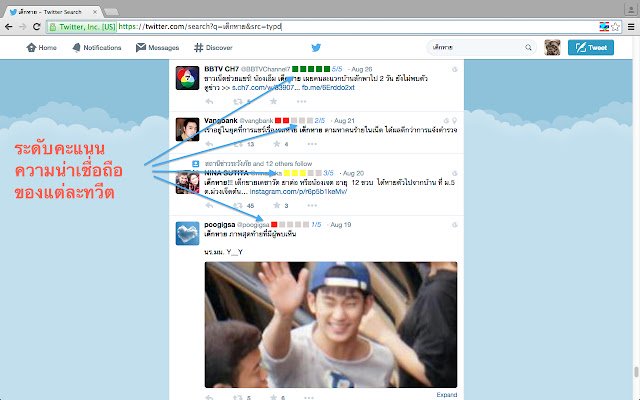Open BBTV CH7 profile avatar
The width and height of the screenshot is (640, 400).
187,78
